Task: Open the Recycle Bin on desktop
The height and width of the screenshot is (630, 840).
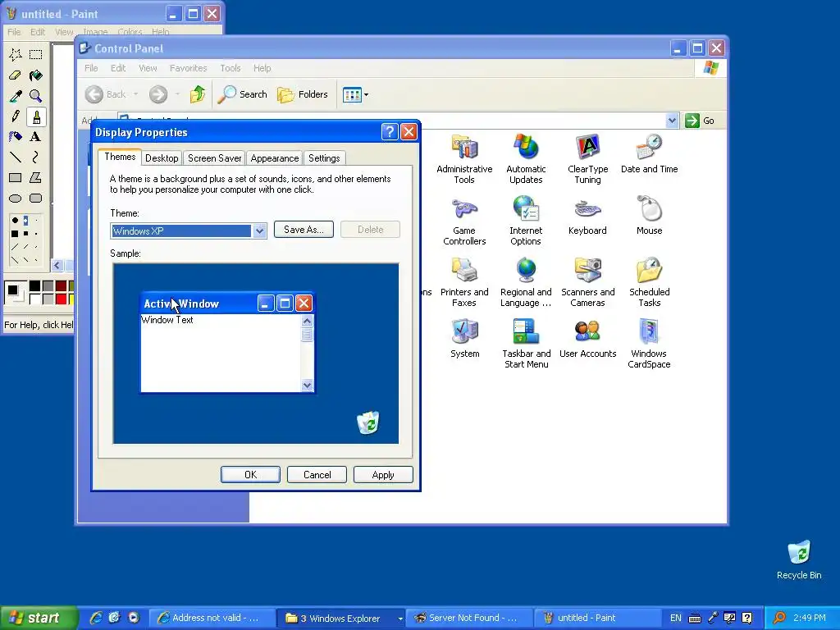Action: pos(799,559)
